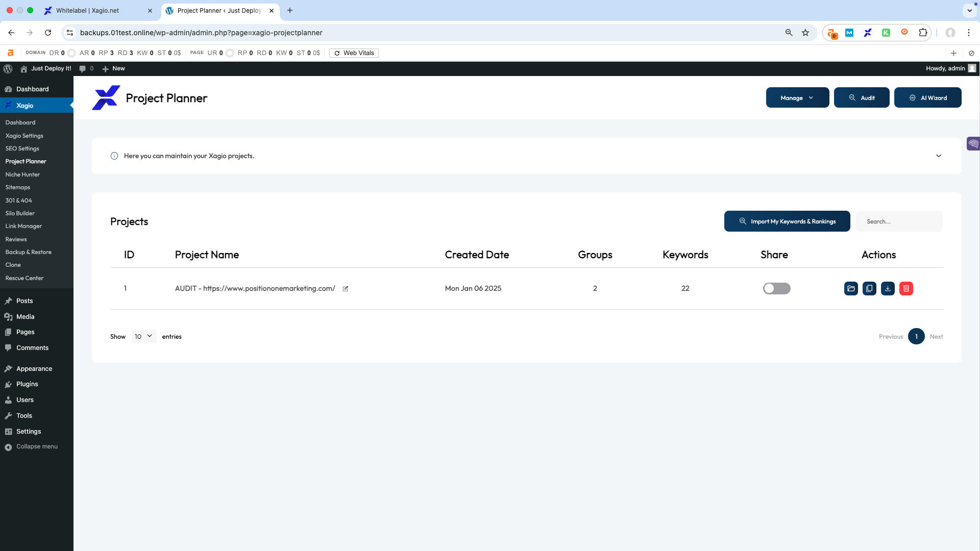Click the Next pagination link
The width and height of the screenshot is (980, 551).
point(936,337)
